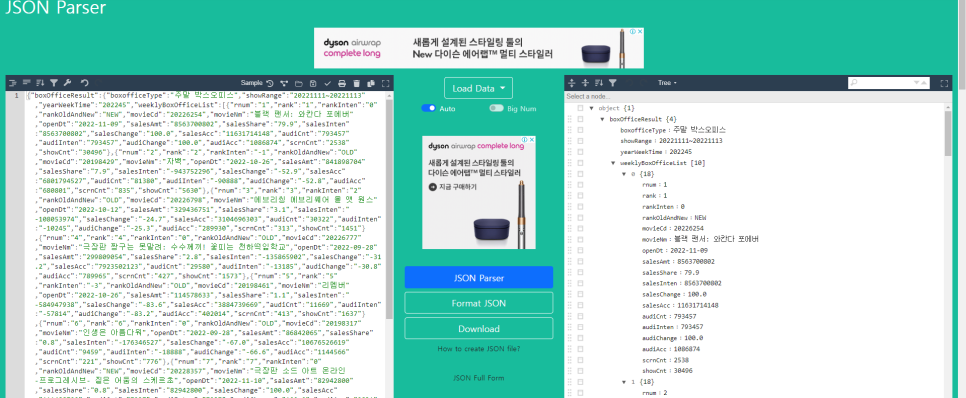Image resolution: width=966 pixels, height=398 pixels.
Task: Click the validate checkmark icon
Action: coord(328,83)
